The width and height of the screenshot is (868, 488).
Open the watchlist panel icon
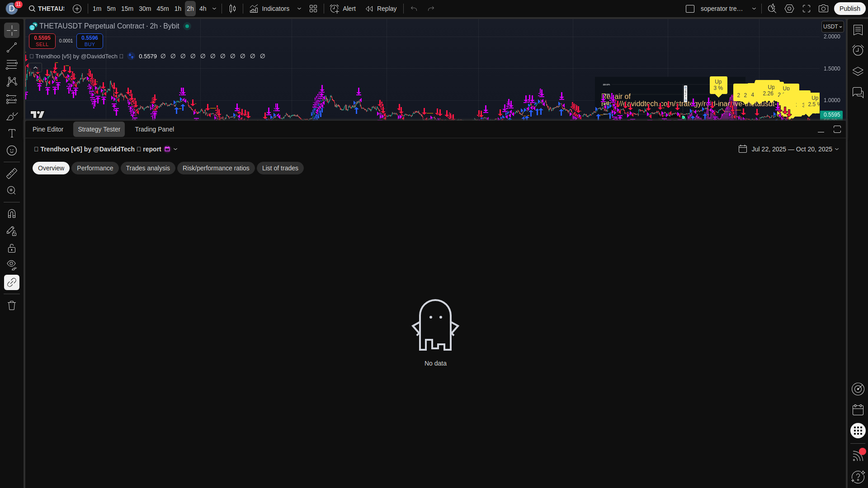coord(858,30)
